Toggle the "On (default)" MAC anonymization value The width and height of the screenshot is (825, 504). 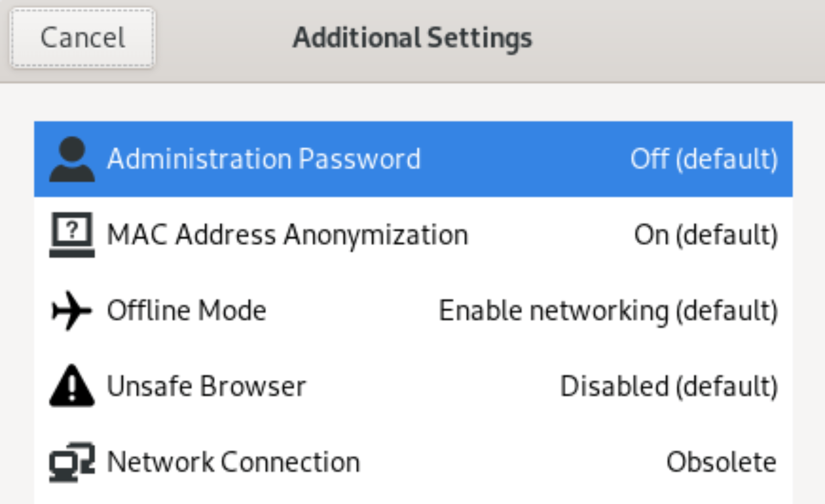pyautogui.click(x=706, y=235)
